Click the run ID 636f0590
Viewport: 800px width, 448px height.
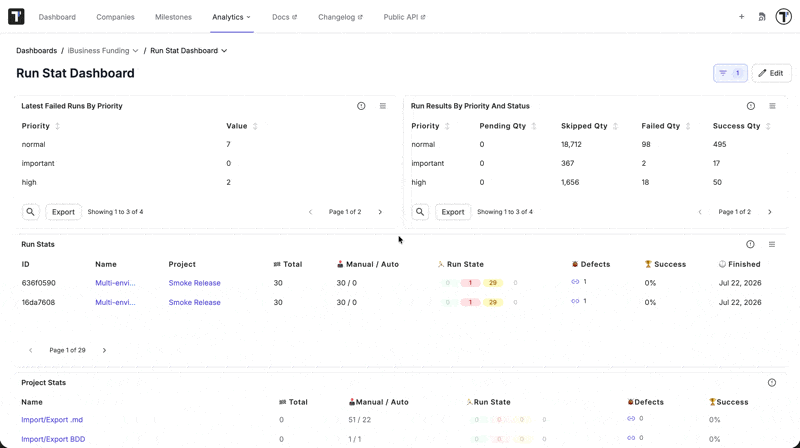[x=38, y=283]
